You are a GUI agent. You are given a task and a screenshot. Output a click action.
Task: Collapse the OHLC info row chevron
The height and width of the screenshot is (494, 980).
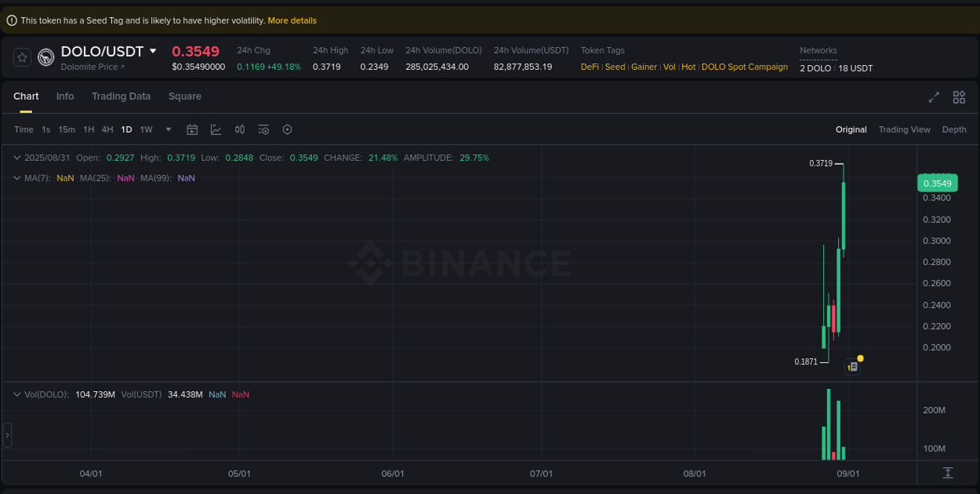[16, 157]
